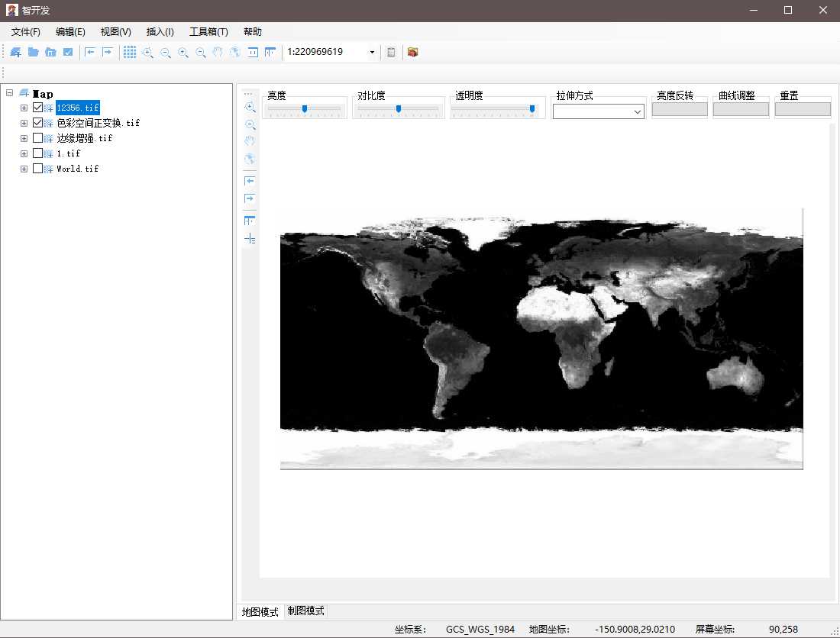This screenshot has width=840, height=638.
Task: Click globe icon in map side toolbar
Action: 250,159
